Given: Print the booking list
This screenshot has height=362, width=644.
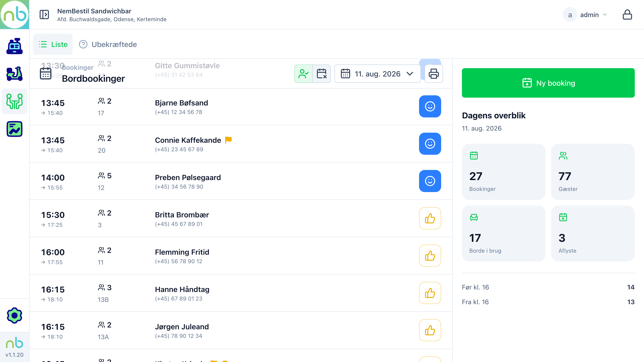Looking at the screenshot, I should click(434, 74).
